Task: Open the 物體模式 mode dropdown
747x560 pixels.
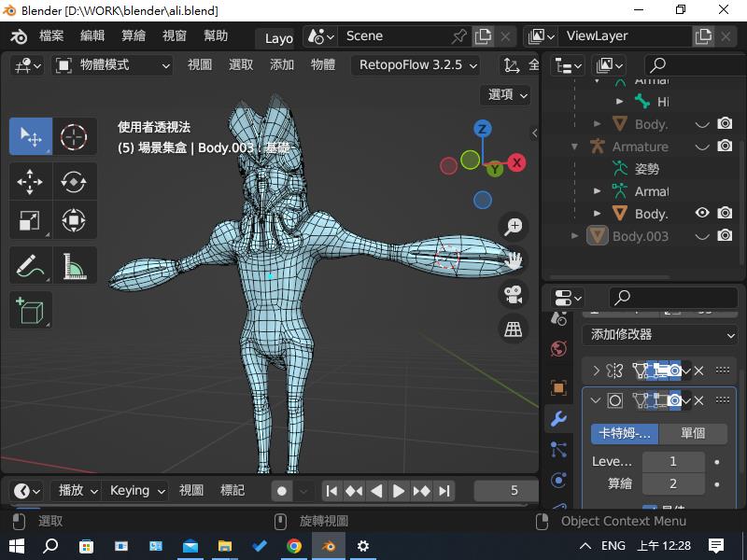Action: (x=113, y=65)
